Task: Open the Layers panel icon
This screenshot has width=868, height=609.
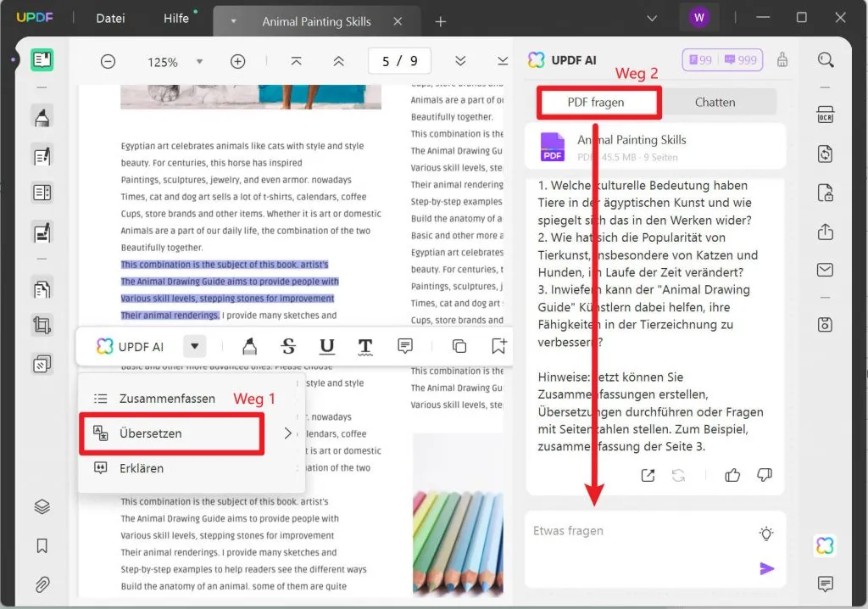Action: (42, 506)
